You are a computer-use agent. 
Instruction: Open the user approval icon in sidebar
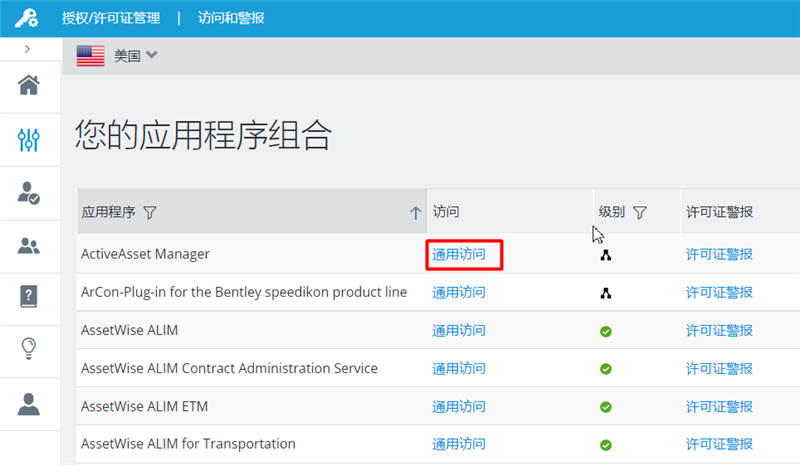[x=29, y=192]
